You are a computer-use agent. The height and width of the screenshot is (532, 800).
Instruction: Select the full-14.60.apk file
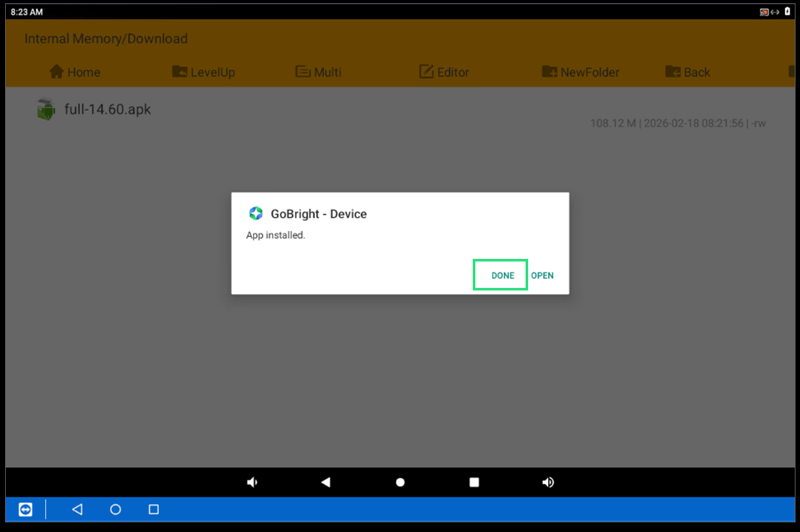click(108, 109)
